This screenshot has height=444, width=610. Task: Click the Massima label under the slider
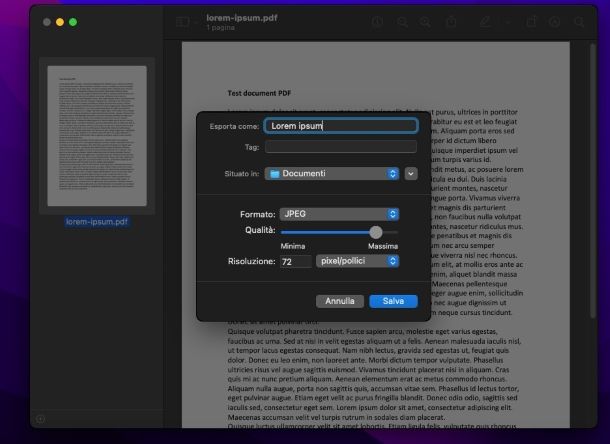(383, 246)
